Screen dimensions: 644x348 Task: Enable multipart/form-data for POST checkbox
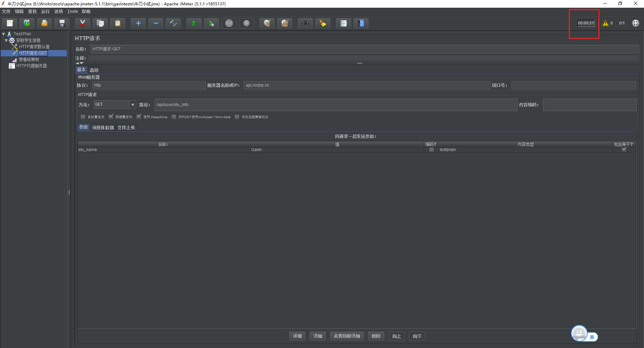click(x=174, y=117)
